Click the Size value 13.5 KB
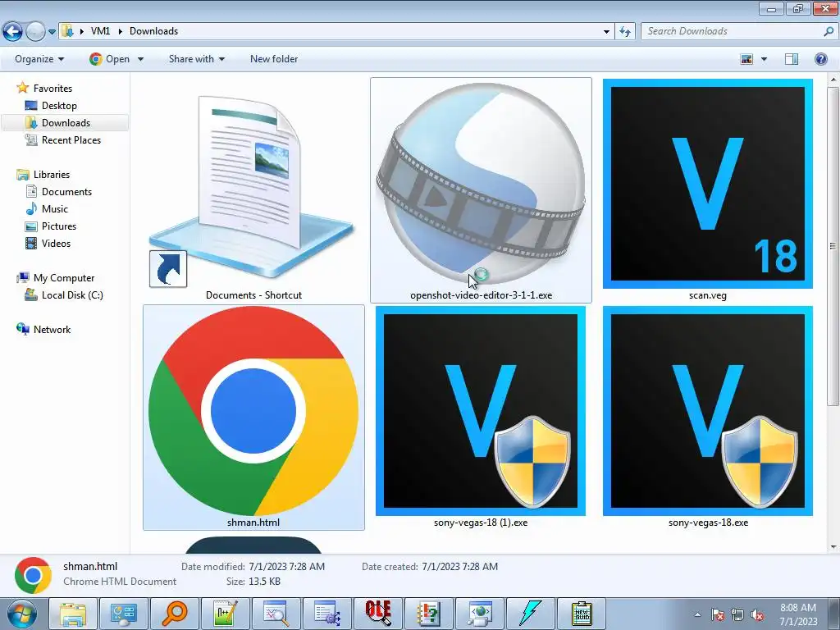Image resolution: width=840 pixels, height=630 pixels. (265, 582)
